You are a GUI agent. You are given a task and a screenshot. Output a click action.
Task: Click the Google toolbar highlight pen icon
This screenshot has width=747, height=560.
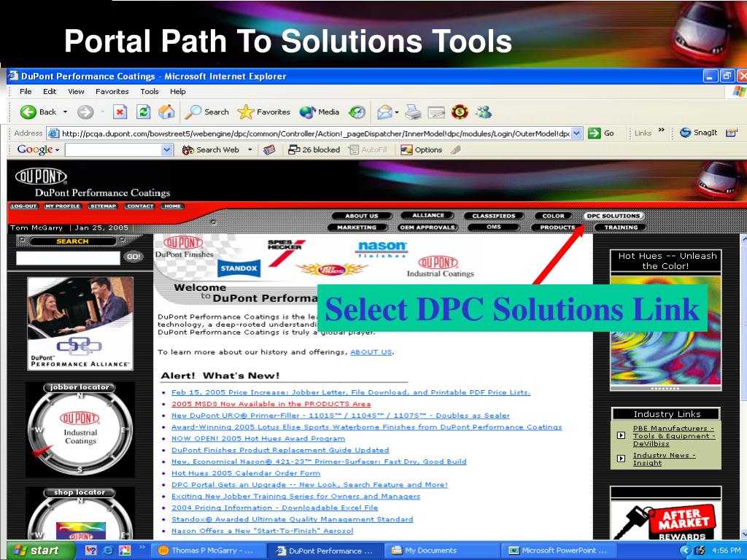click(x=456, y=150)
